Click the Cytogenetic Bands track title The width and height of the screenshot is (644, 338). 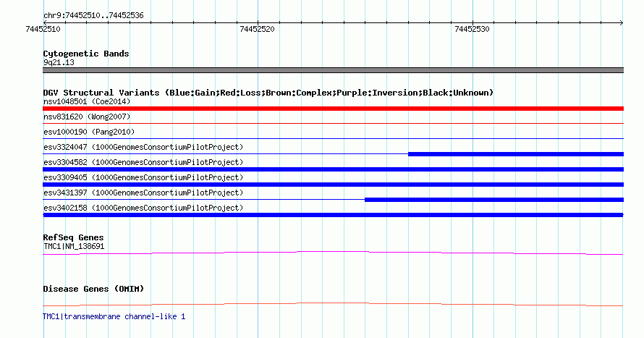[86, 54]
